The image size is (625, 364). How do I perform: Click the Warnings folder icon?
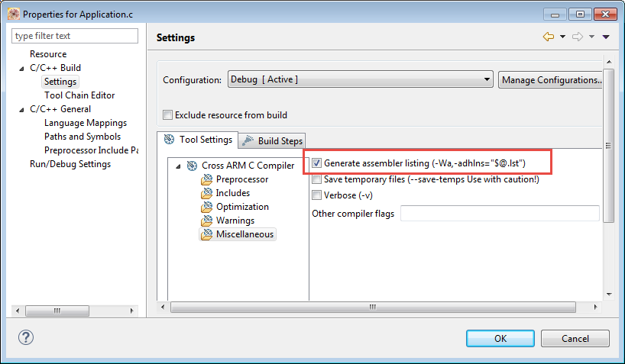[x=206, y=221]
